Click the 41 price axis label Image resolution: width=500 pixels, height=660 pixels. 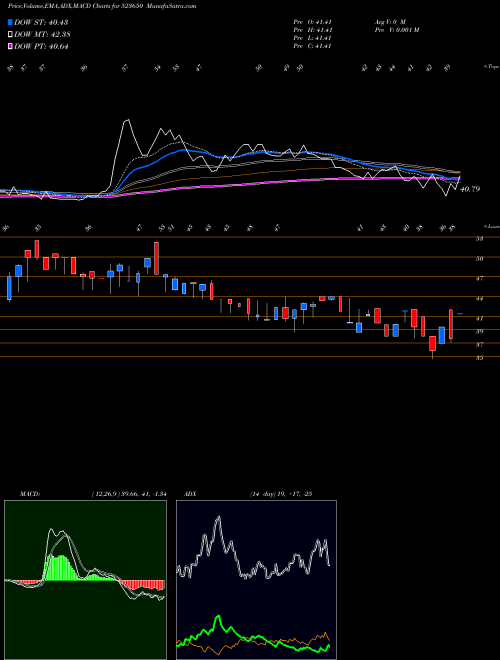click(x=479, y=319)
